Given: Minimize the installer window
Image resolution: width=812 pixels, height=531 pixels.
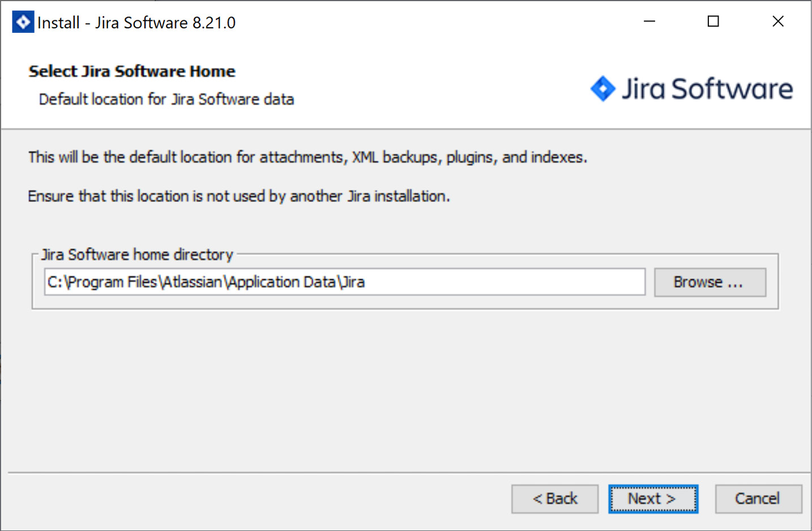Looking at the screenshot, I should pos(649,21).
